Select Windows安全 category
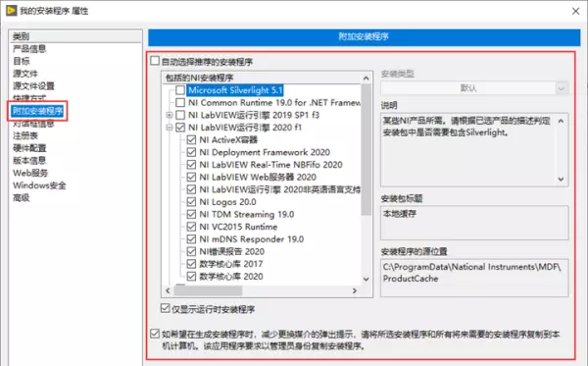588x366 pixels. point(39,184)
